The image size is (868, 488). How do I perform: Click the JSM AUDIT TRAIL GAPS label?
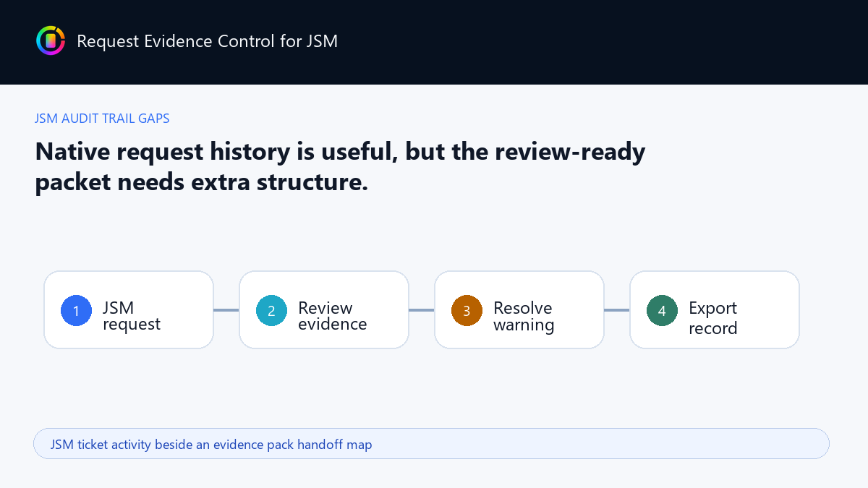[102, 119]
